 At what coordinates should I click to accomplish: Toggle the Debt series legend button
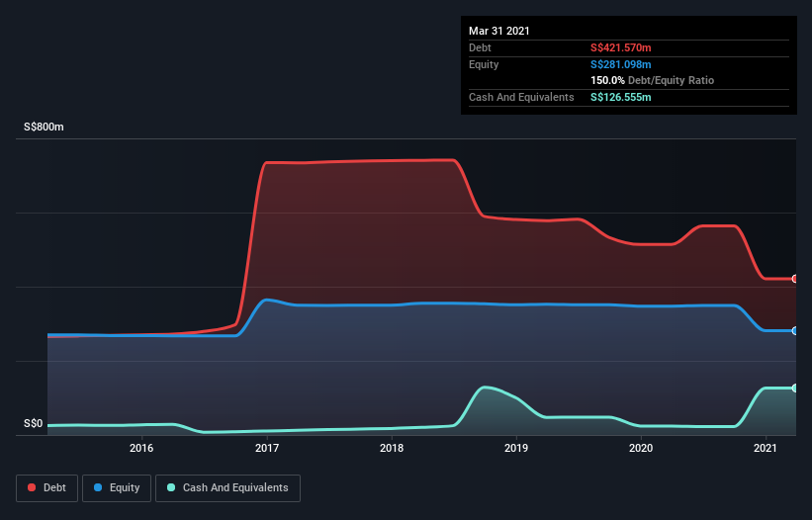pos(46,488)
